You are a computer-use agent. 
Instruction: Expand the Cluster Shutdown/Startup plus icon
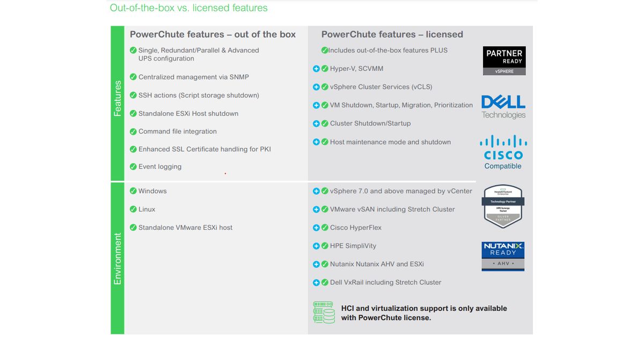[x=317, y=123]
